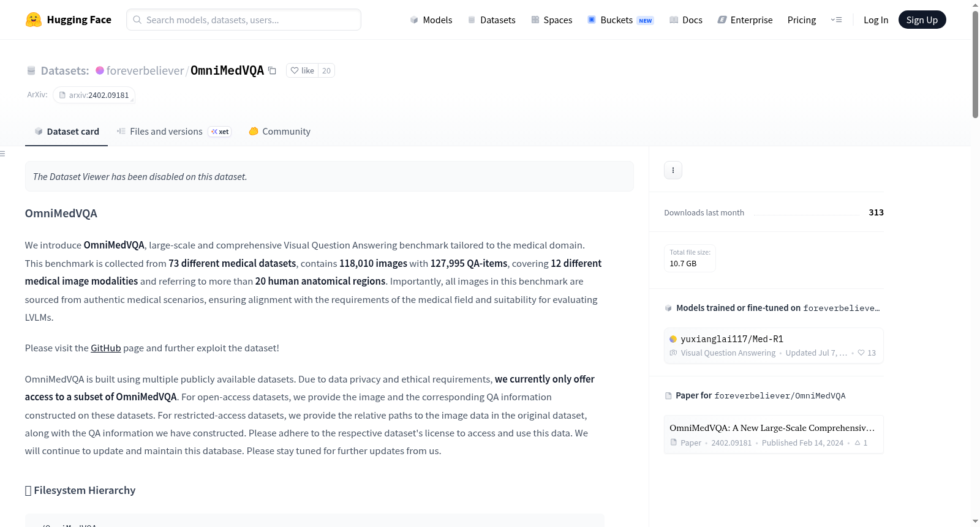Click the like button
This screenshot has height=527, width=980.
(x=302, y=70)
